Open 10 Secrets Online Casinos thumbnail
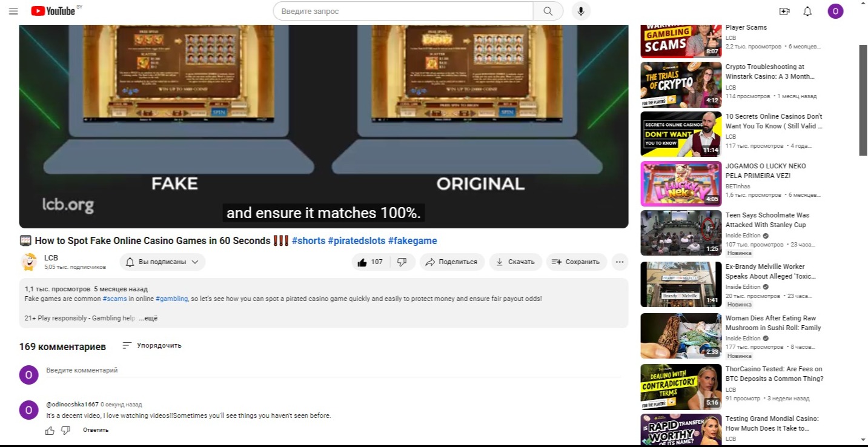 pos(681,134)
